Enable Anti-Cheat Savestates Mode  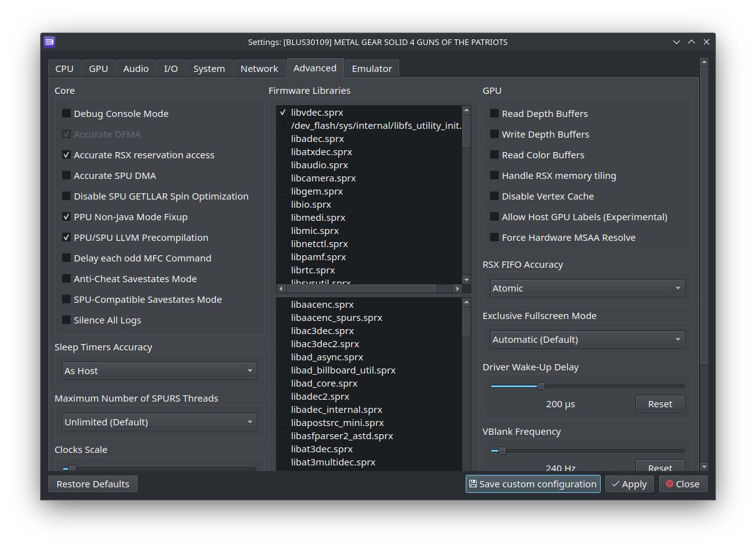pyautogui.click(x=66, y=278)
